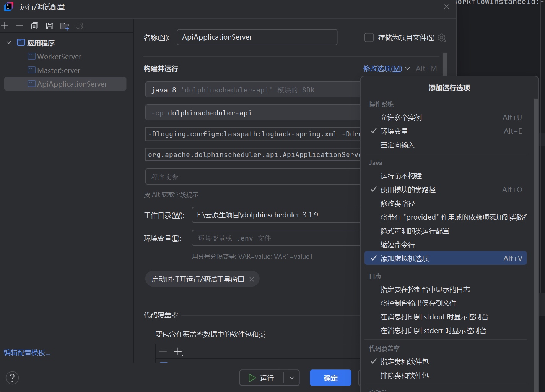Remove the open run/debug tool window tag
Viewport: 545px width, 392px height.
click(x=252, y=279)
